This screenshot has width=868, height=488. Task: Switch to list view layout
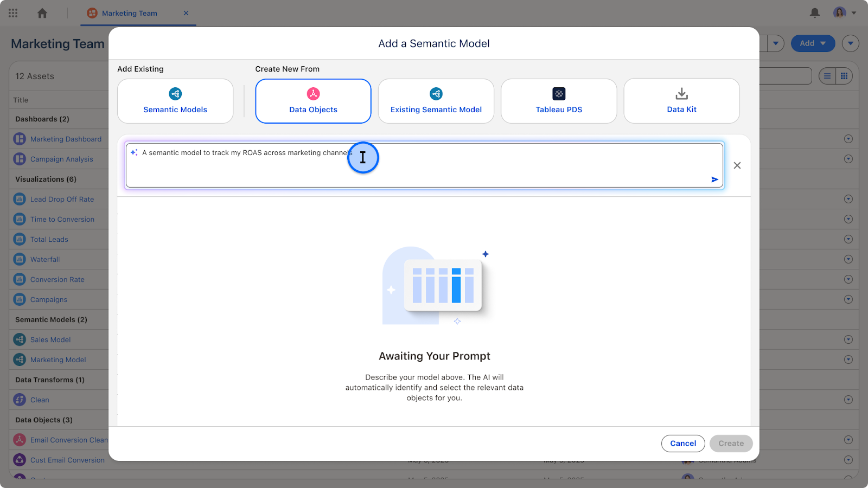827,76
